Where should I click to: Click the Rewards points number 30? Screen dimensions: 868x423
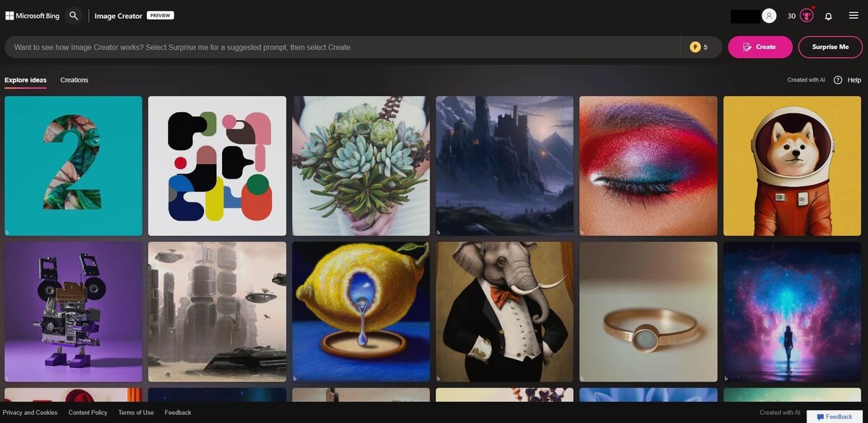coord(791,16)
